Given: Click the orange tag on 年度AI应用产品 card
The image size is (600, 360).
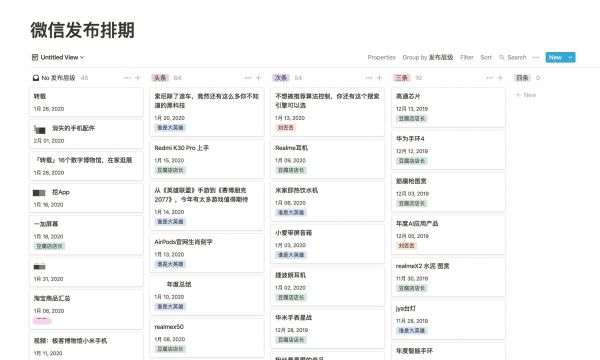Looking at the screenshot, I should [406, 246].
